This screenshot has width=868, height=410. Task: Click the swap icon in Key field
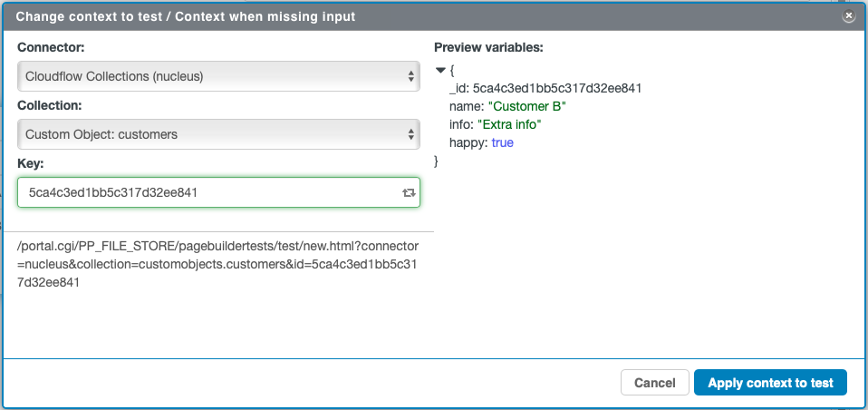pyautogui.click(x=409, y=193)
